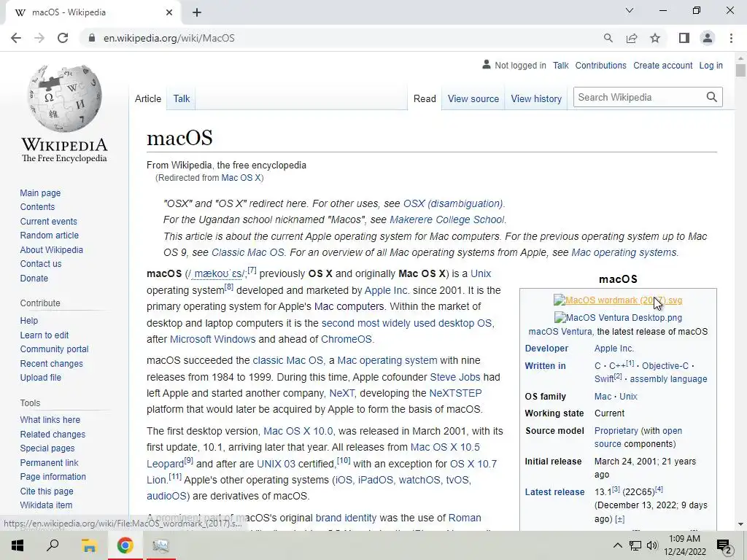
Task: Open MacOS Ventura Desktop.png image
Action: 618,318
